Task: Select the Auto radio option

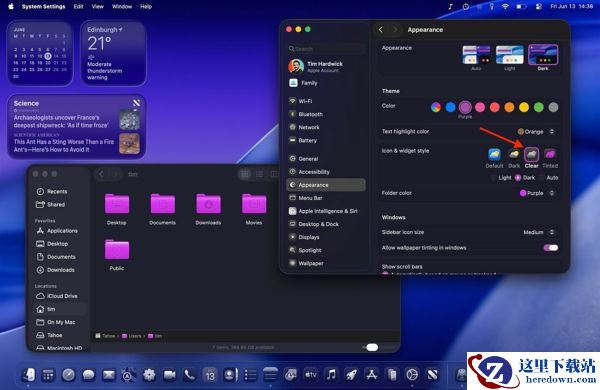Action: click(x=549, y=178)
